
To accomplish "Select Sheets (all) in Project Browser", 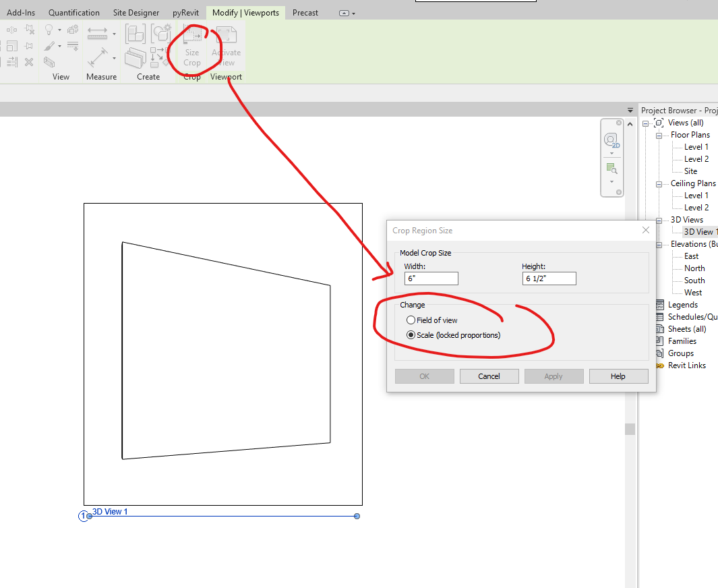I will coord(687,329).
